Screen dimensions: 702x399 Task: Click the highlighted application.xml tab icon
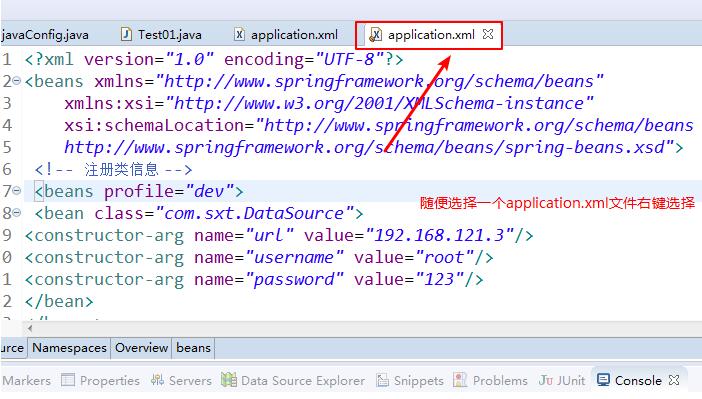375,34
